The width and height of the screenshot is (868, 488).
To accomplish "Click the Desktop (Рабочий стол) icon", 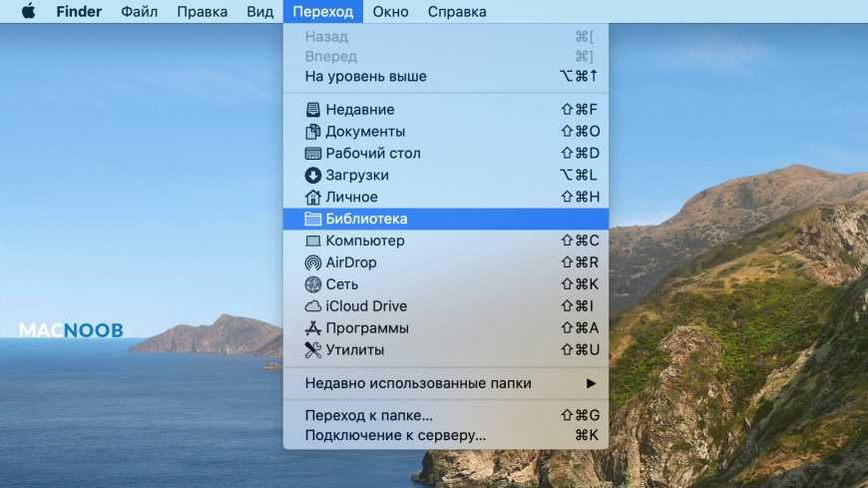I will (312, 154).
